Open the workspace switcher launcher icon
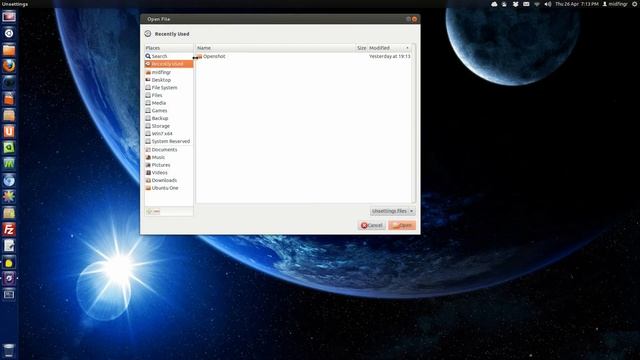Screen dimensions: 640x360 click(x=9, y=294)
